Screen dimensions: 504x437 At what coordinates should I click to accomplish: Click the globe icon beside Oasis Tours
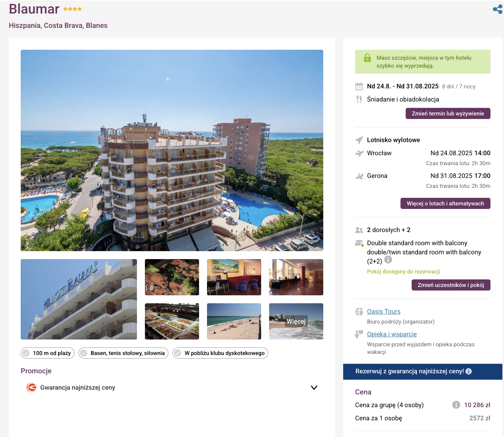[x=359, y=312]
